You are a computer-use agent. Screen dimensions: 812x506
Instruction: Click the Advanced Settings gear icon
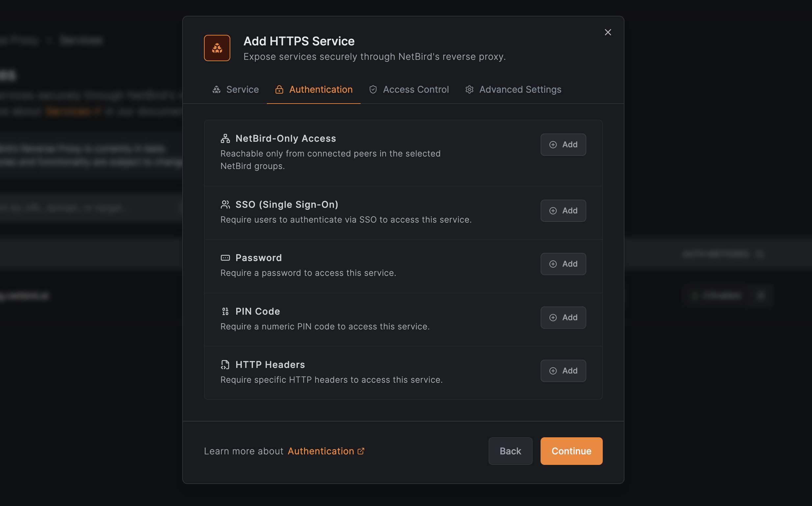469,90
